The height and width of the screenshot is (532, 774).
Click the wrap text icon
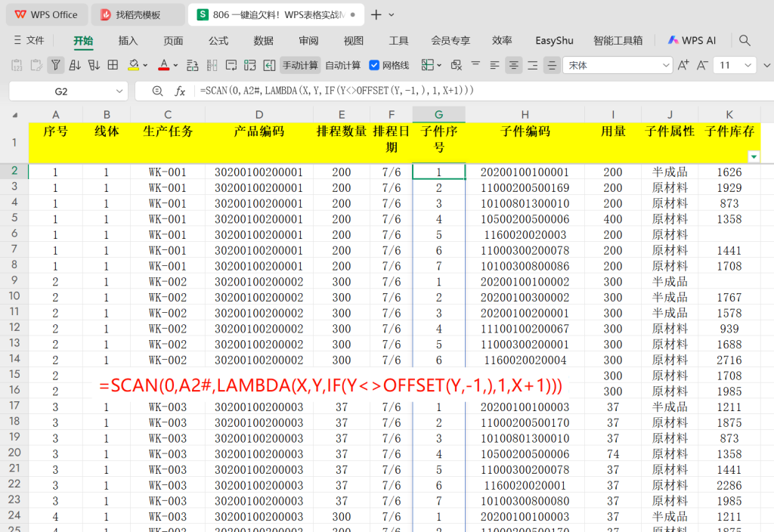(x=231, y=65)
